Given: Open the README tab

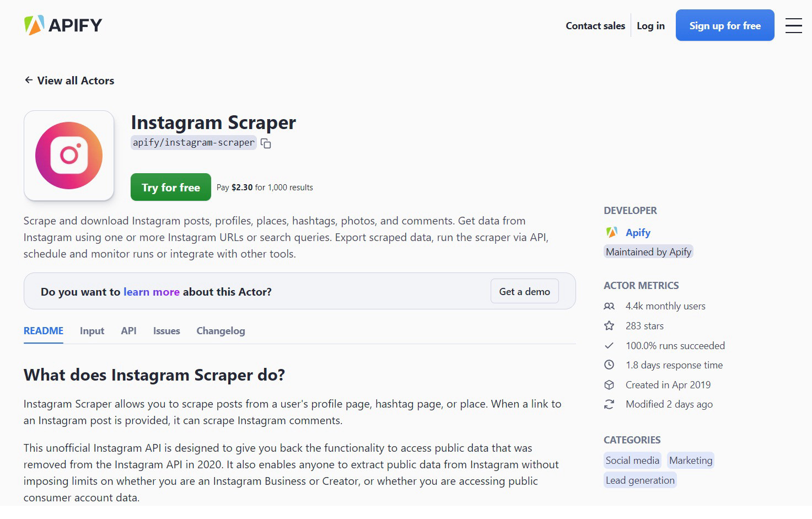Looking at the screenshot, I should pos(44,331).
